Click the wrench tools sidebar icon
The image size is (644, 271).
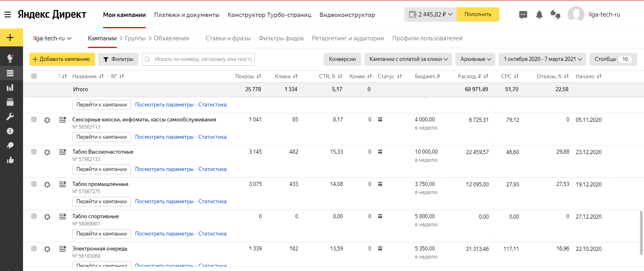pyautogui.click(x=10, y=117)
